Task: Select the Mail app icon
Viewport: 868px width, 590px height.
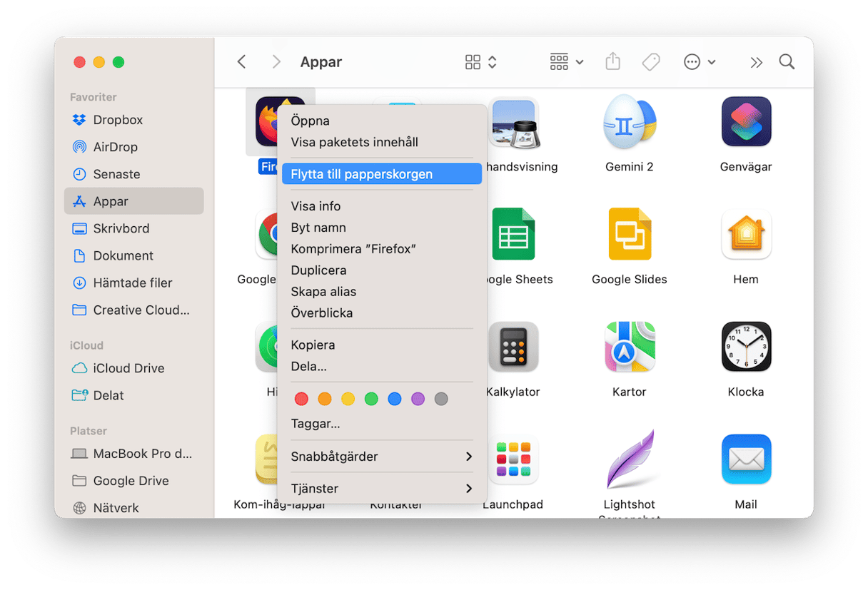Action: pos(746,459)
